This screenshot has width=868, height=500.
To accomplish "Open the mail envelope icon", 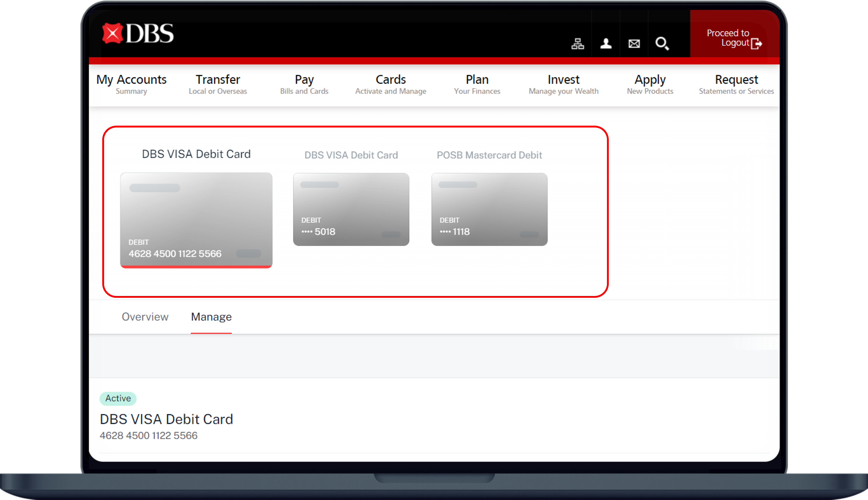I will [634, 44].
